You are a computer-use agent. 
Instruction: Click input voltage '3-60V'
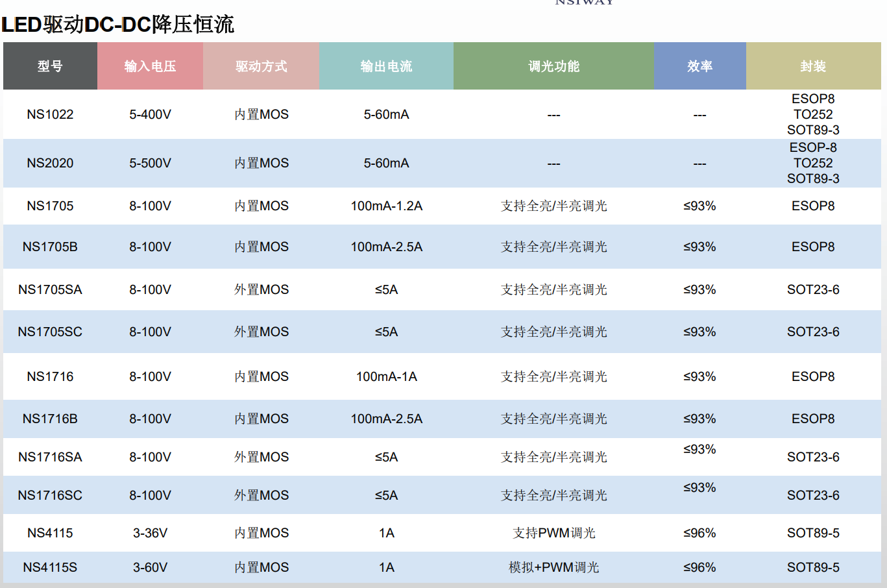click(150, 567)
